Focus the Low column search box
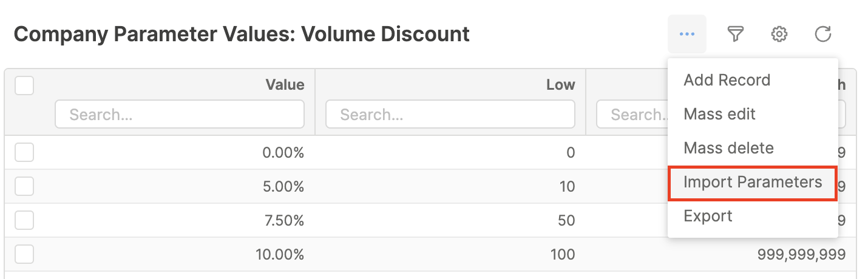The height and width of the screenshot is (279, 868). click(450, 114)
